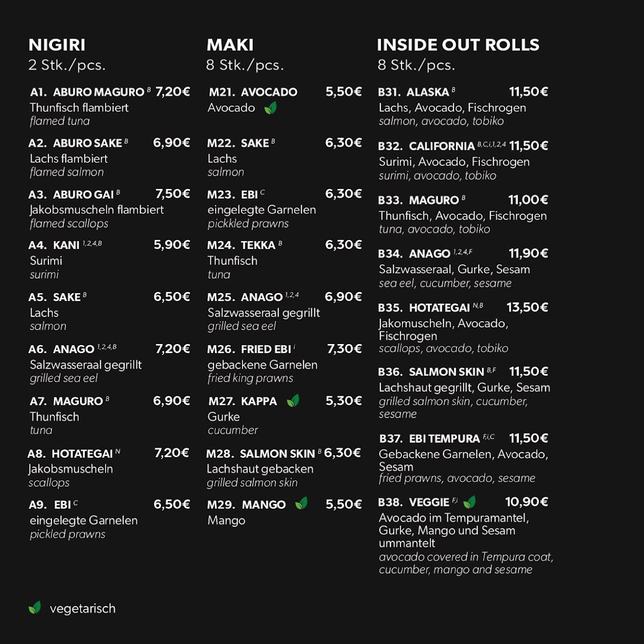Screen dimensions: 644x644
Task: Click the 13,50€ price of Hotategai roll
Action: (527, 308)
